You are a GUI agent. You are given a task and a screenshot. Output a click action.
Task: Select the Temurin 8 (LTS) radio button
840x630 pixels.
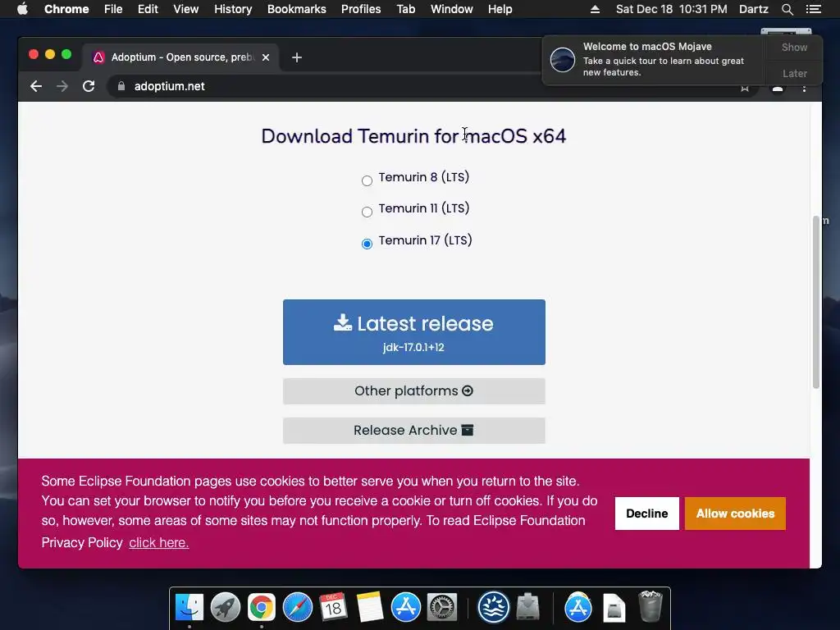(367, 180)
